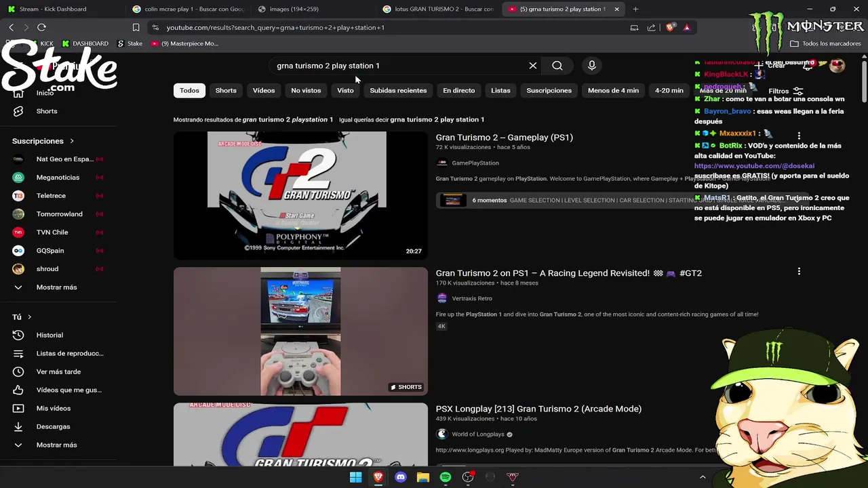Open File Explorer from the taskbar
The width and height of the screenshot is (868, 488).
(423, 477)
